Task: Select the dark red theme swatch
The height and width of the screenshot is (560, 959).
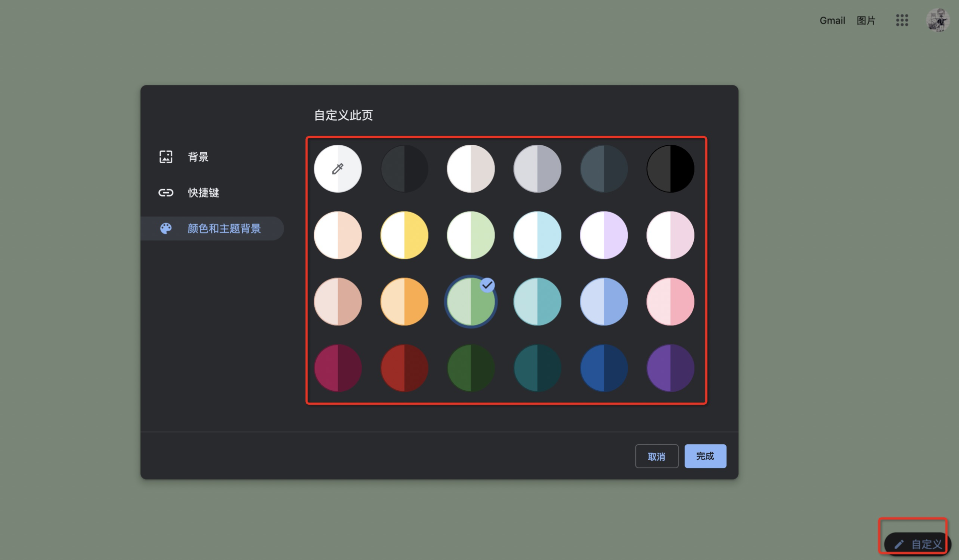Action: pos(404,368)
